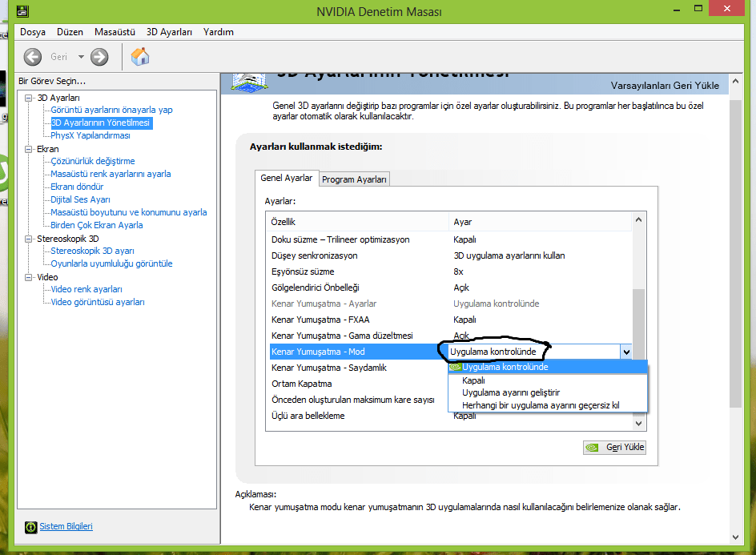Open the Sistem Bilgileri link

[x=66, y=526]
